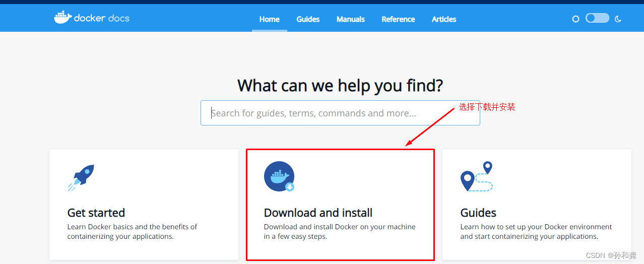644x264 pixels.
Task: Open the Manuals tab
Action: click(x=351, y=19)
